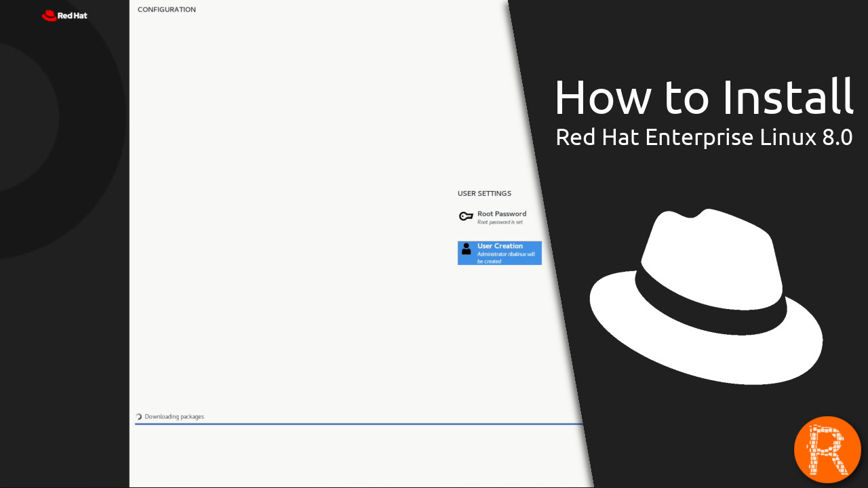Click the "Downloading packages" status text
Image resolution: width=868 pixels, height=488 pixels.
point(174,417)
